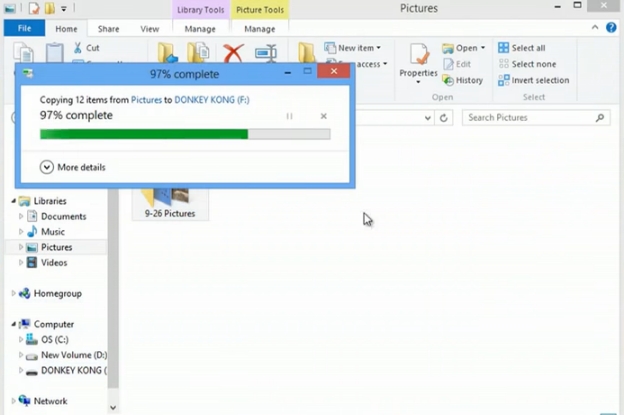Minimize the copy progress dialog
Screen dimensions: 624x415
288,73
